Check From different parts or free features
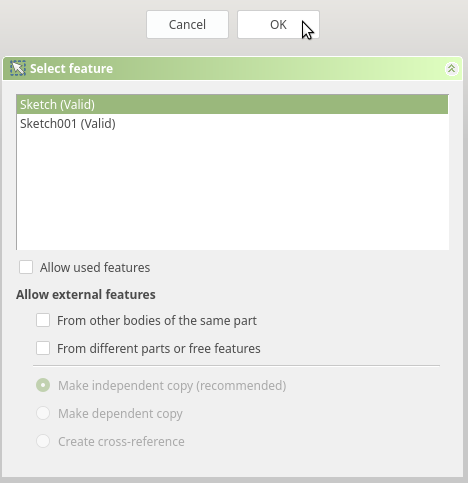 [x=43, y=348]
